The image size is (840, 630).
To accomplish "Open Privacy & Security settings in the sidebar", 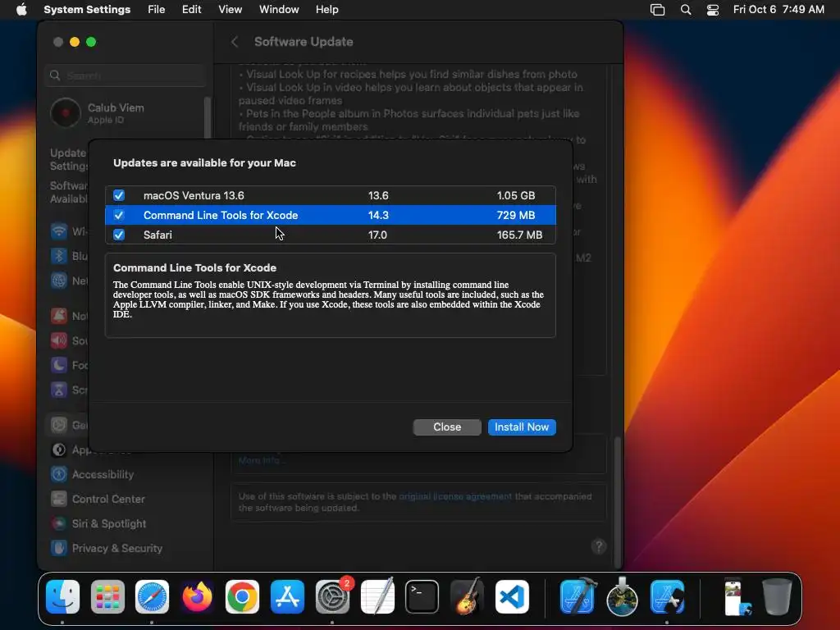I will [x=116, y=549].
